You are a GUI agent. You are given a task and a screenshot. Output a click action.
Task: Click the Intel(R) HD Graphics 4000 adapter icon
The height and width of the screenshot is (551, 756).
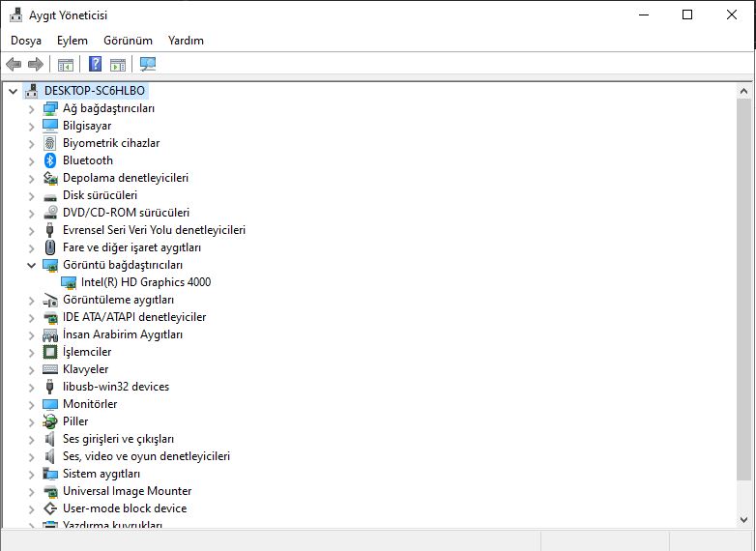[x=69, y=282]
